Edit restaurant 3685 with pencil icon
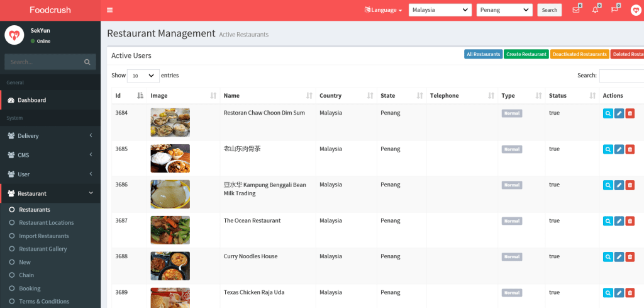Image resolution: width=644 pixels, height=308 pixels. (x=619, y=149)
